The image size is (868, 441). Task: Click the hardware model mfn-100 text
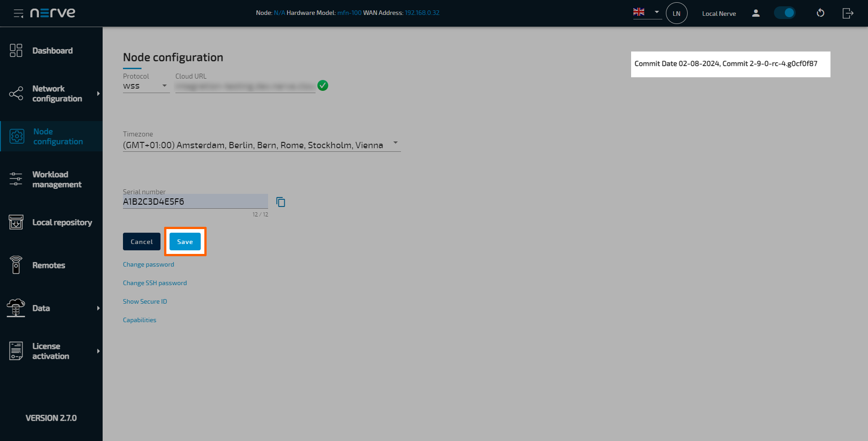tap(349, 13)
